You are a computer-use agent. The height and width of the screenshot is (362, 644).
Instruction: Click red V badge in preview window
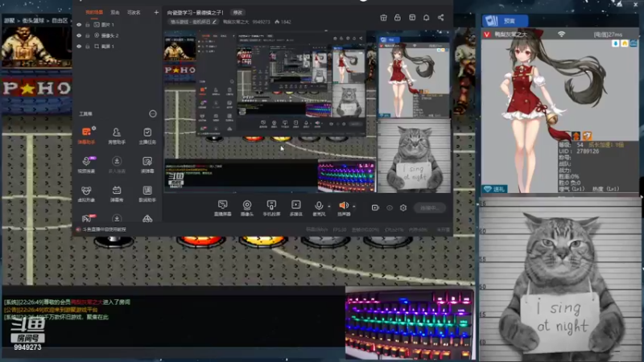[x=487, y=35]
